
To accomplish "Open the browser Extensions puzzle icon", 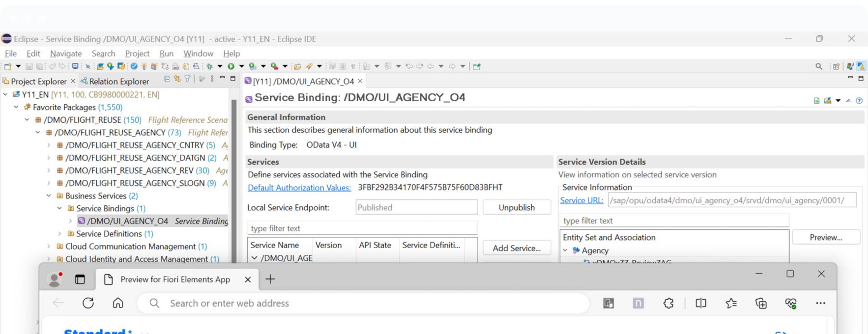I will point(668,304).
